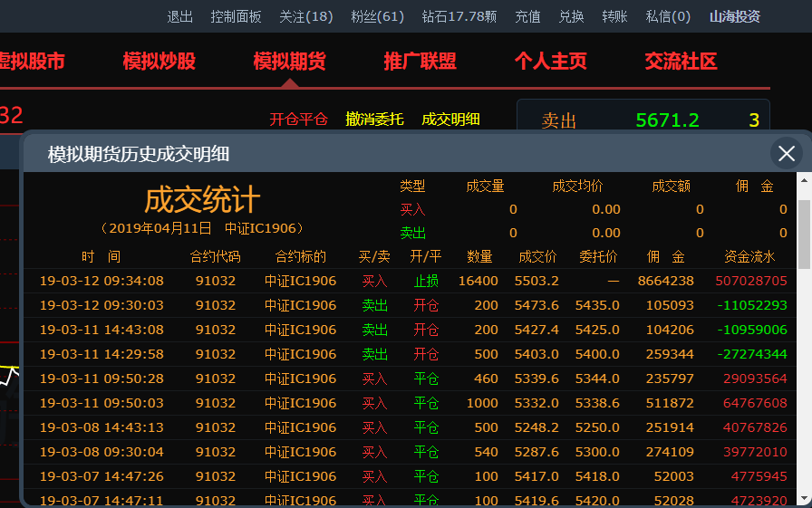Open the 转账 transfer page

614,16
